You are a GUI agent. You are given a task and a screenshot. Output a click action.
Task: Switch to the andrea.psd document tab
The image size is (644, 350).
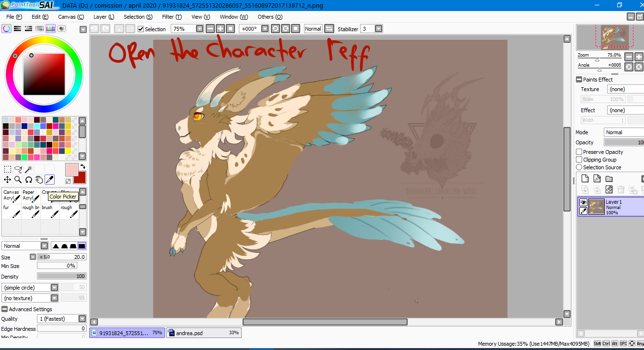pyautogui.click(x=204, y=333)
